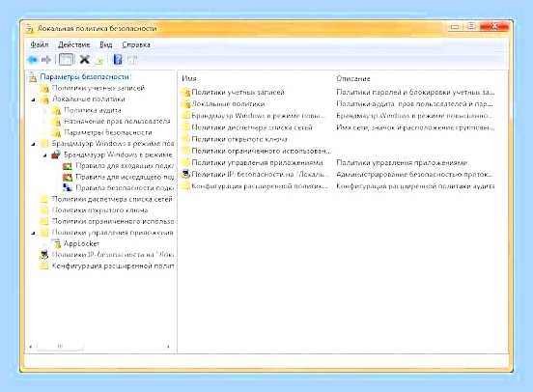Select Брандмауэр Windows в режиме row in right list
533x392 pixels.
point(258,116)
